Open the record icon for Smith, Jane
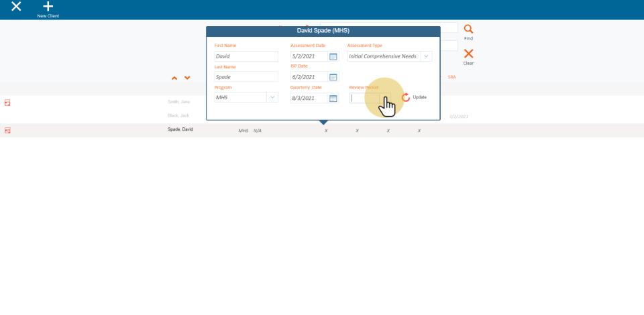 click(7, 103)
